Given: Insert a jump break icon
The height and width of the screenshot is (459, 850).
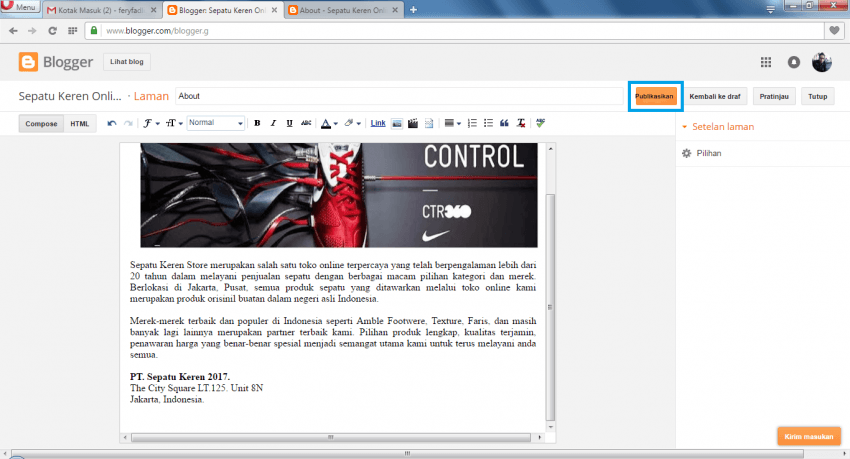Looking at the screenshot, I should [x=429, y=124].
